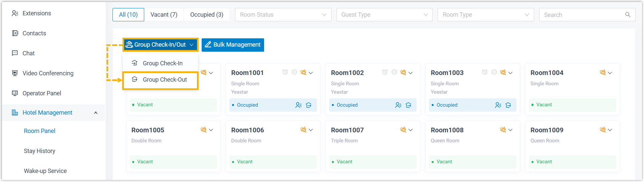Screen dimensions: 644x182
Task: Click the housekeeping broom icon on Room1007
Action: pyautogui.click(x=403, y=130)
